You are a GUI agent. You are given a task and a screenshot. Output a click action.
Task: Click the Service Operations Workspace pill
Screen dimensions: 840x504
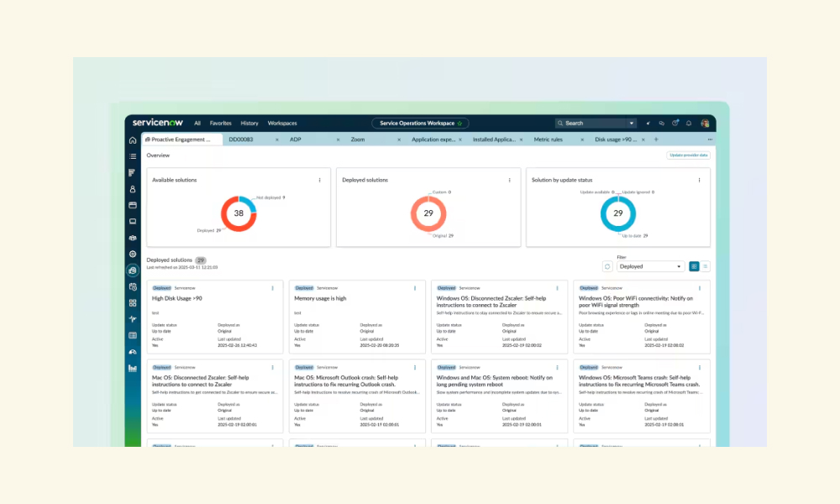tap(420, 123)
